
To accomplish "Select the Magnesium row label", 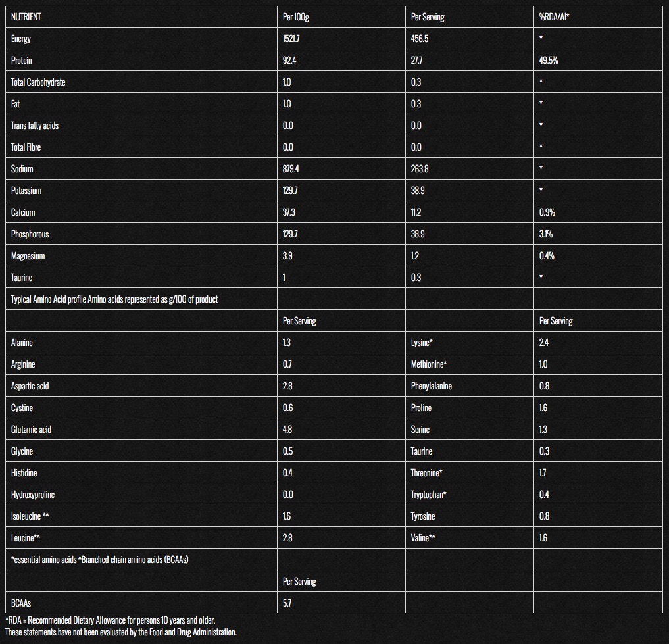I will (x=28, y=256).
